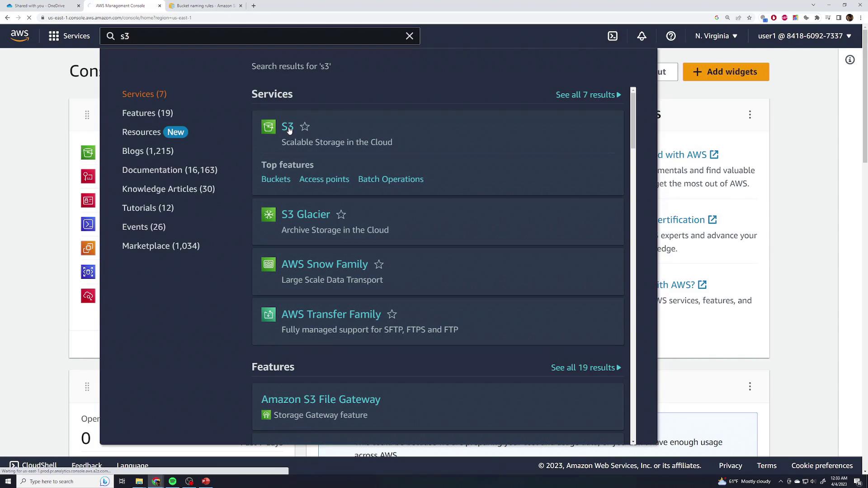Open the info panel icon at right edge
This screenshot has width=868, height=488.
tap(850, 60)
